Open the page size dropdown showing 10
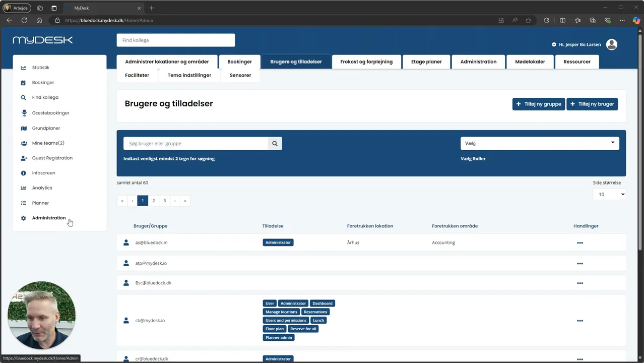644x363 pixels. click(609, 194)
